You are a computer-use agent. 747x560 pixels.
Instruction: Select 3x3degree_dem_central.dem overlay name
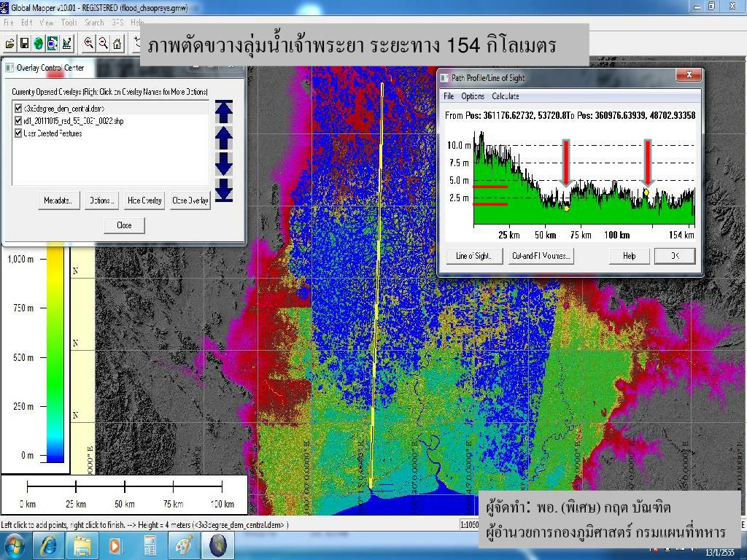click(x=64, y=109)
